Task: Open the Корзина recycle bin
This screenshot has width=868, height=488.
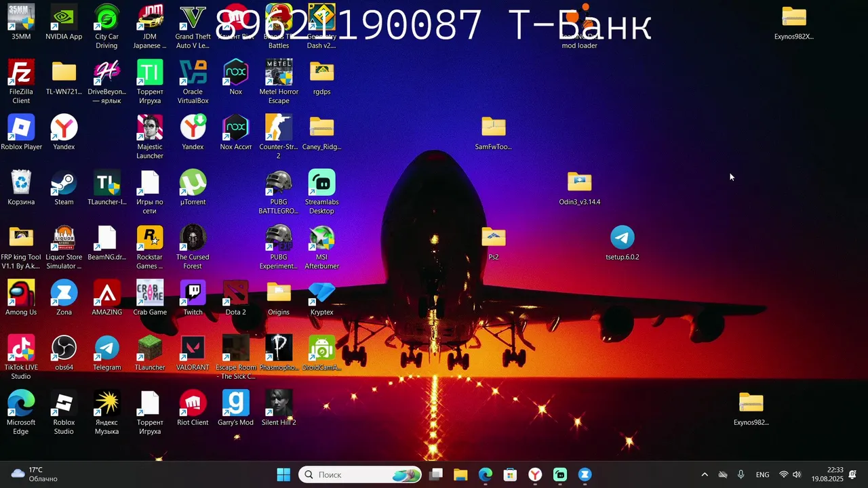Action: [21, 188]
